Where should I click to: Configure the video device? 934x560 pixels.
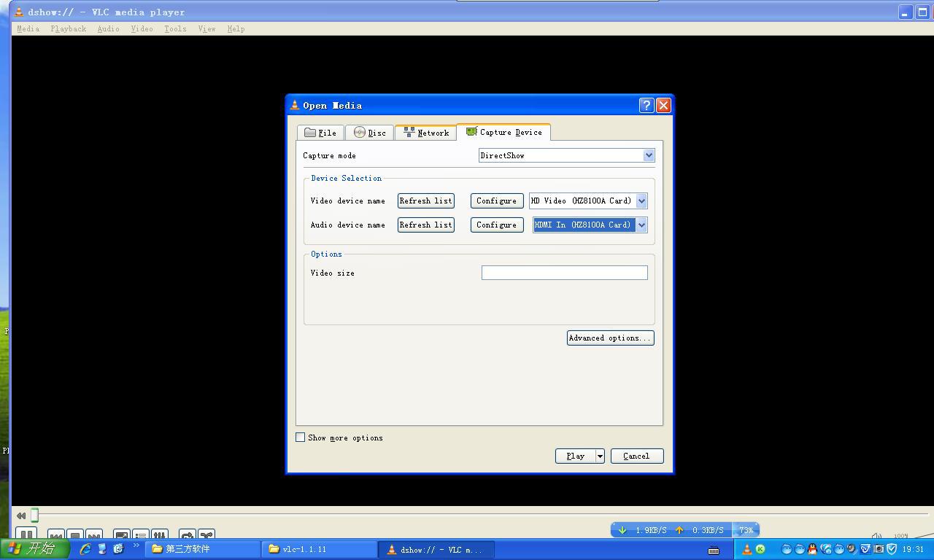tap(497, 201)
